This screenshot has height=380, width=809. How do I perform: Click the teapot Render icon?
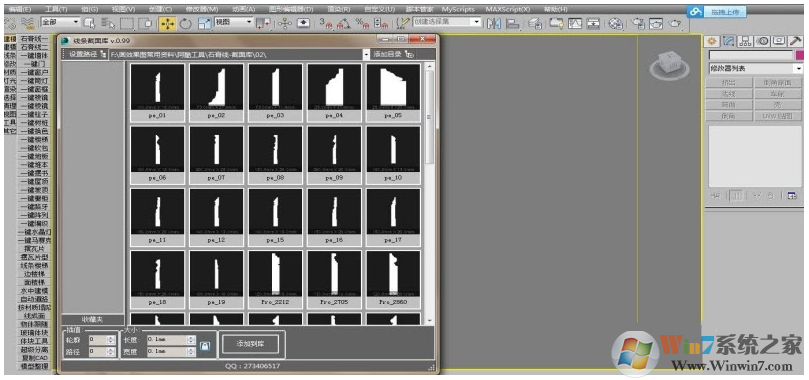pyautogui.click(x=674, y=23)
